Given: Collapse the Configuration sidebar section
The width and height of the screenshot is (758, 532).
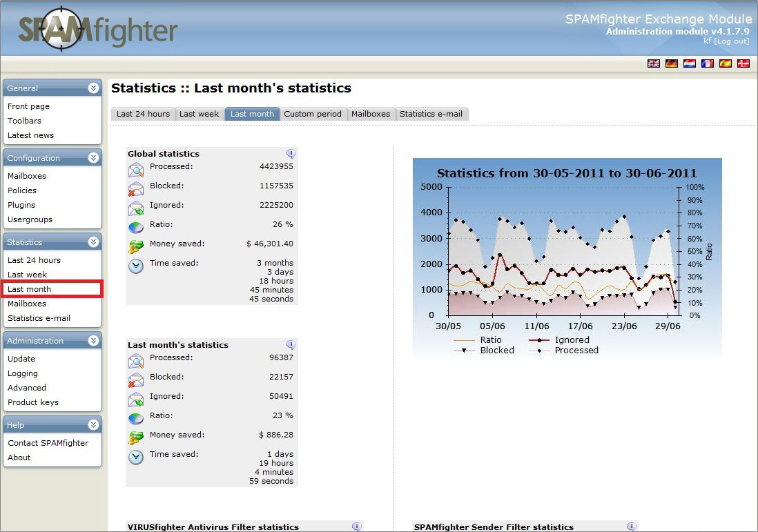Looking at the screenshot, I should tap(93, 157).
